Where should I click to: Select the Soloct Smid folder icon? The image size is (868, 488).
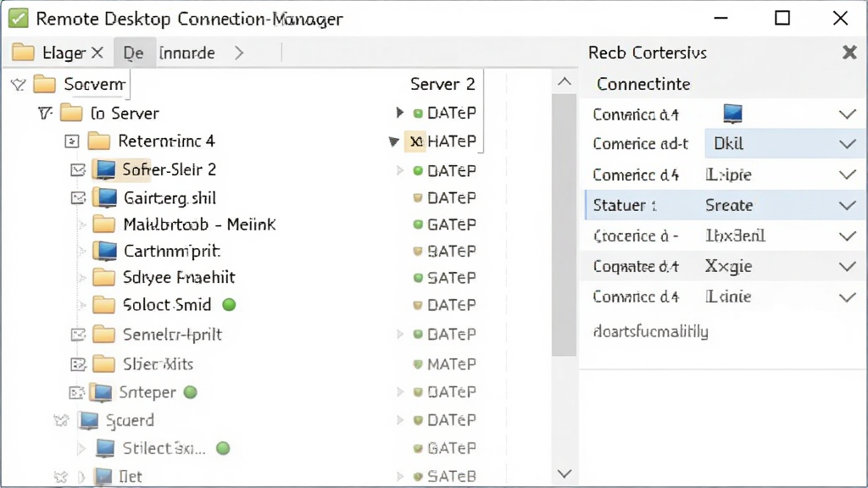103,304
